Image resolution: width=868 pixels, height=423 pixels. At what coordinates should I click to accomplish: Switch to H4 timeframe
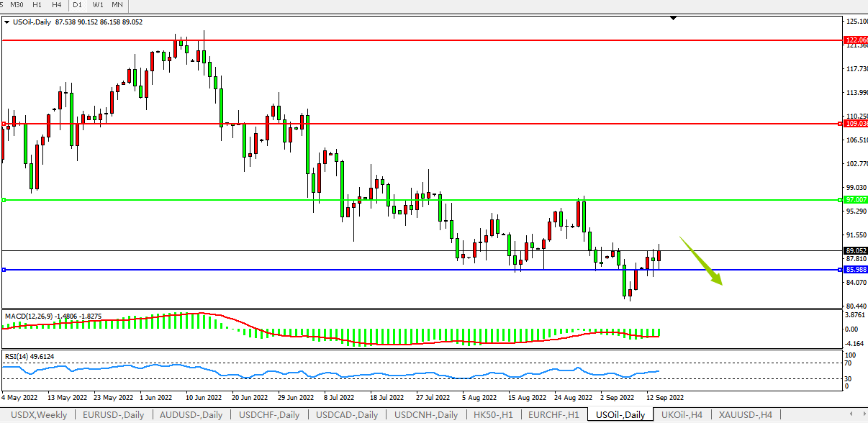pyautogui.click(x=57, y=5)
